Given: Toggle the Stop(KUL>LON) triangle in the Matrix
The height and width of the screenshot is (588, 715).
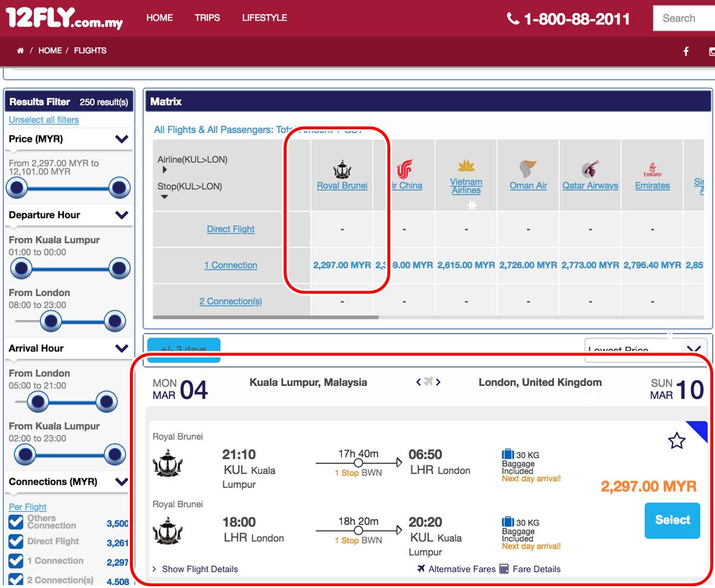Looking at the screenshot, I should (164, 197).
